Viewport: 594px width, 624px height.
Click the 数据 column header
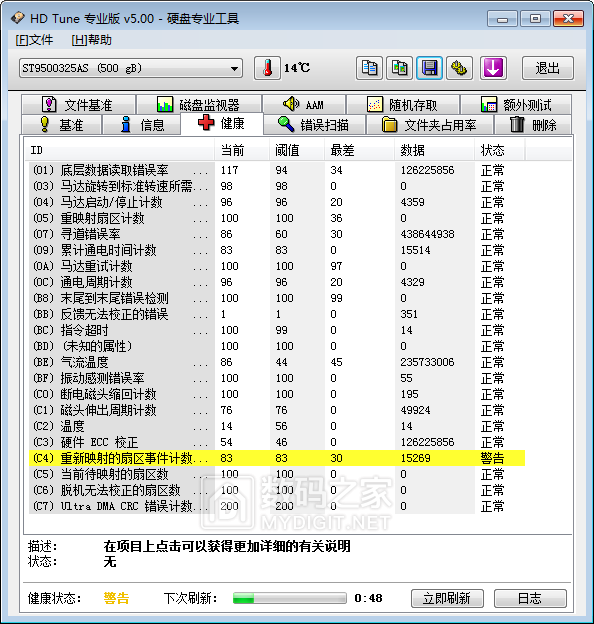434,150
